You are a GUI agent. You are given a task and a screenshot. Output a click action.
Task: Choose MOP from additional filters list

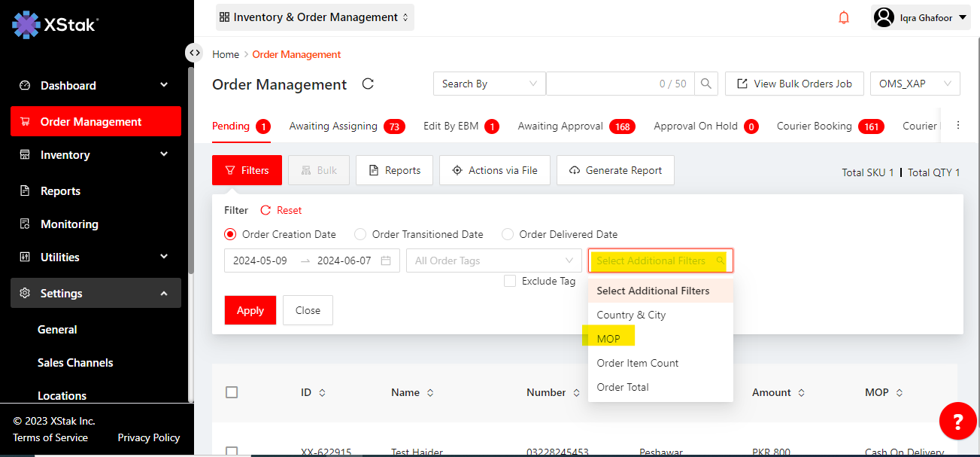(608, 339)
